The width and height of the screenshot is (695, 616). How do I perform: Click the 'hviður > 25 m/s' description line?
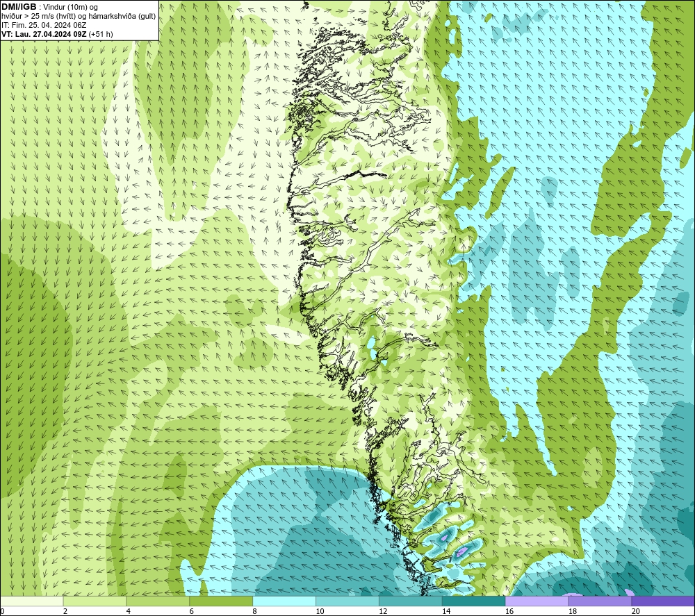(79, 17)
